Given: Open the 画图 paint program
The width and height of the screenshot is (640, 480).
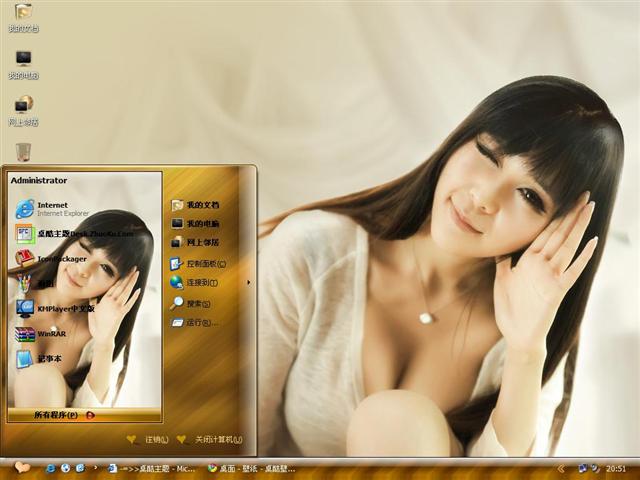Looking at the screenshot, I should (x=35, y=284).
